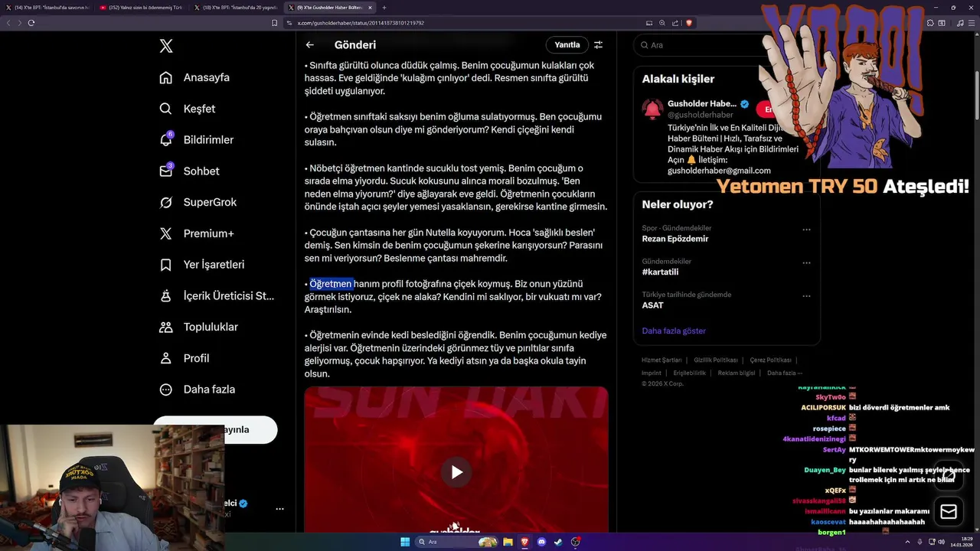Open SuperGrok icon
980x551 pixels.
click(x=166, y=202)
